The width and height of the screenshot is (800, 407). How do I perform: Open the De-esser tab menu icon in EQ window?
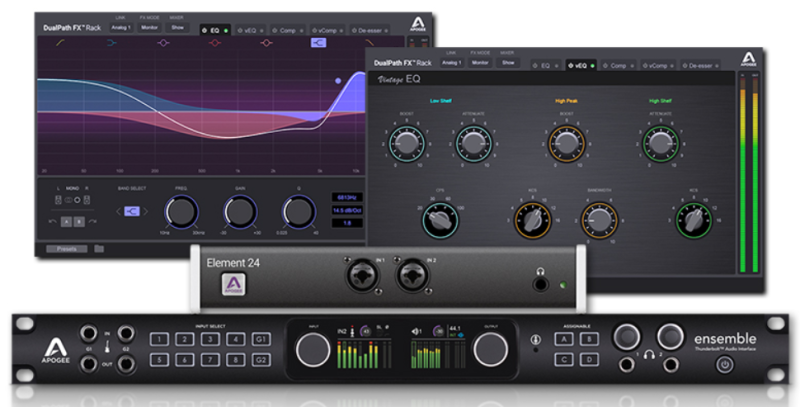point(386,31)
